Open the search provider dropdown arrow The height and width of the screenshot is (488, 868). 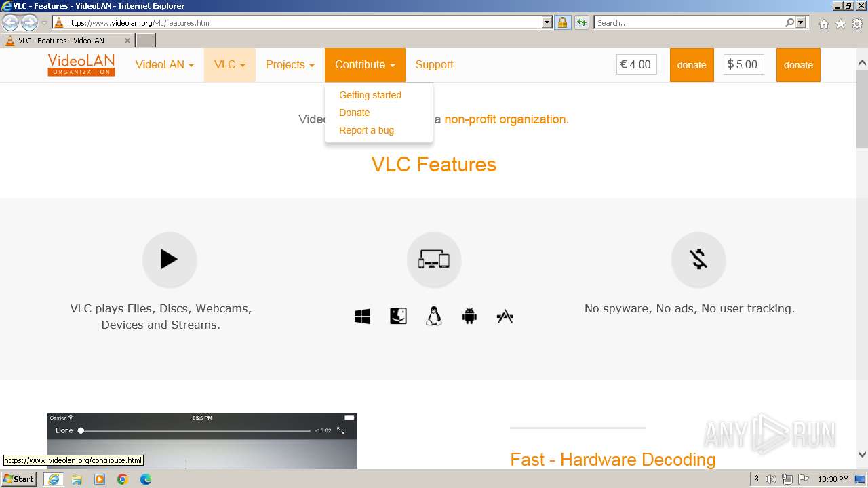point(802,23)
